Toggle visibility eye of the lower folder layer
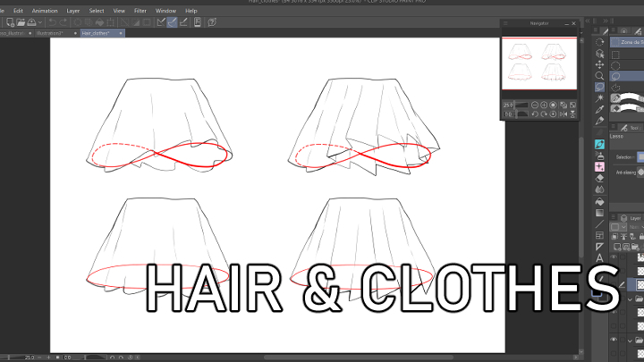 [x=614, y=340]
